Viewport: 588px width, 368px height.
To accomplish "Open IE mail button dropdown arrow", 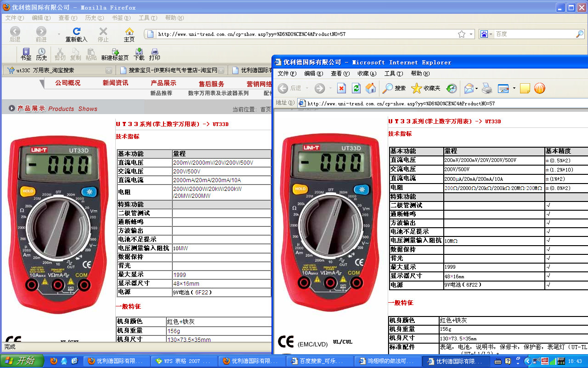I will (477, 88).
